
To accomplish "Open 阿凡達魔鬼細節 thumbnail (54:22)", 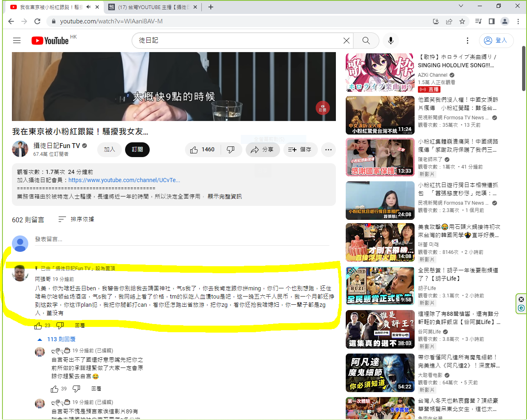I will click(380, 373).
